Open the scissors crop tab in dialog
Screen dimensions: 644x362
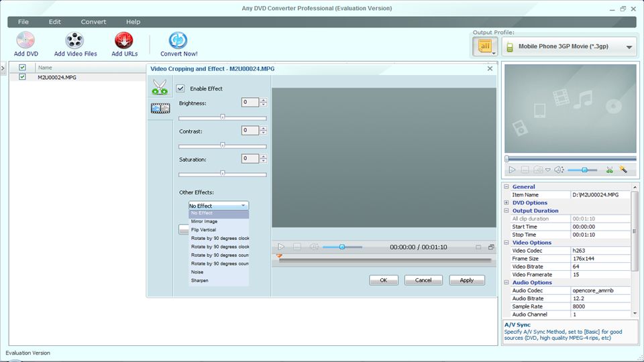coord(160,86)
